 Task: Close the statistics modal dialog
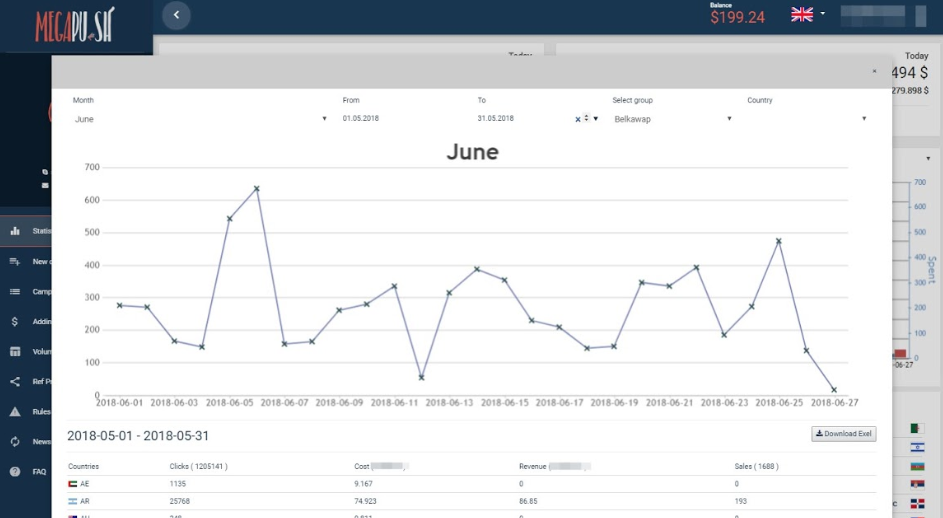coord(874,71)
